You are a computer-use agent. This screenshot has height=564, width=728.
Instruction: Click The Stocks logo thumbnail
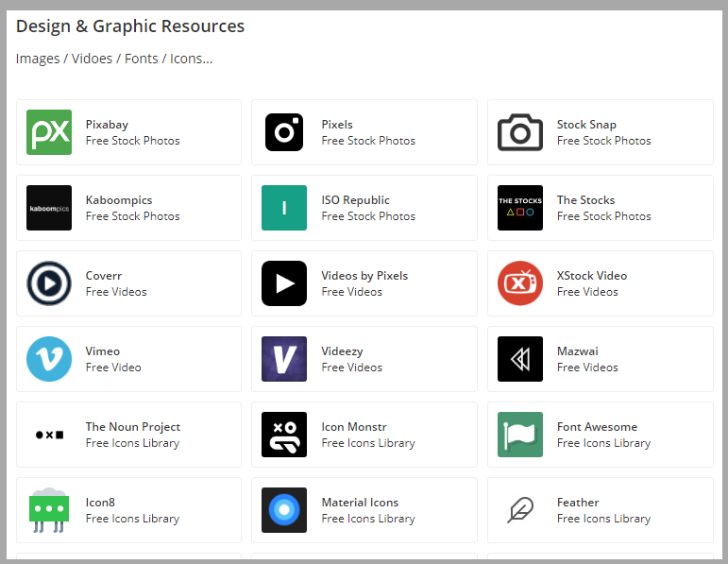[x=520, y=208]
